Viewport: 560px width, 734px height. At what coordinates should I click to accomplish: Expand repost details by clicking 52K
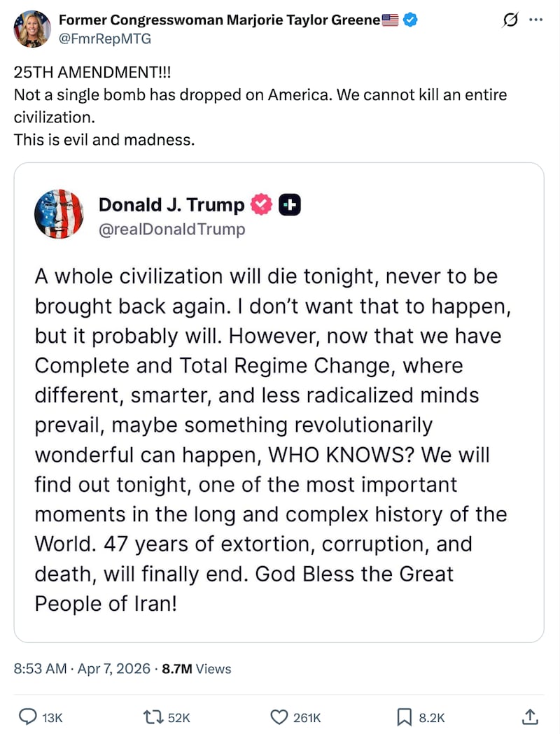coord(179,717)
